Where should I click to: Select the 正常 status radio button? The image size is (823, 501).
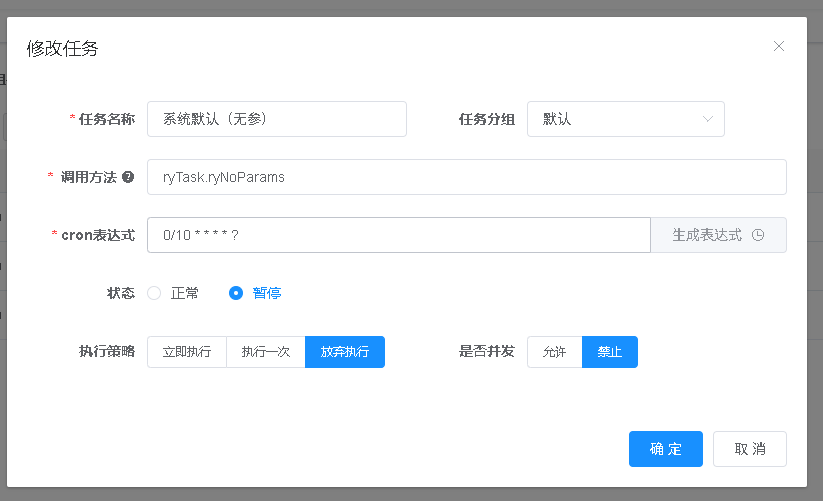154,293
